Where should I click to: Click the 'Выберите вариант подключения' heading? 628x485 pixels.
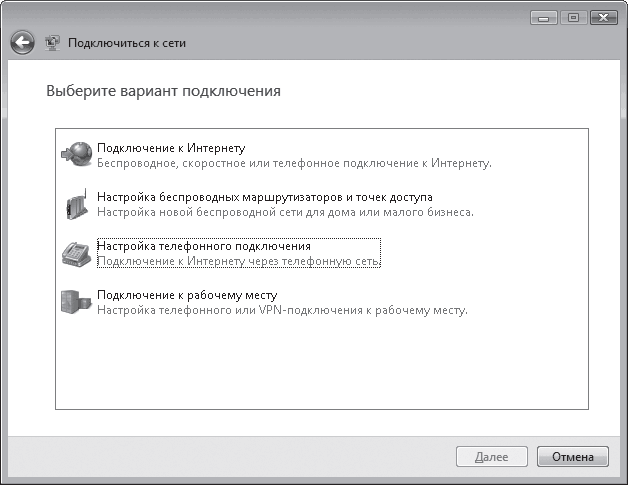coord(163,91)
